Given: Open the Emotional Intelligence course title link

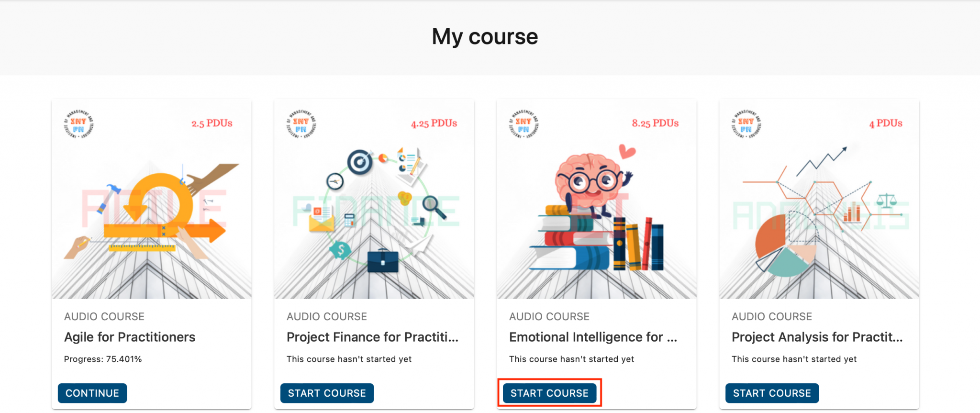Looking at the screenshot, I should point(593,337).
